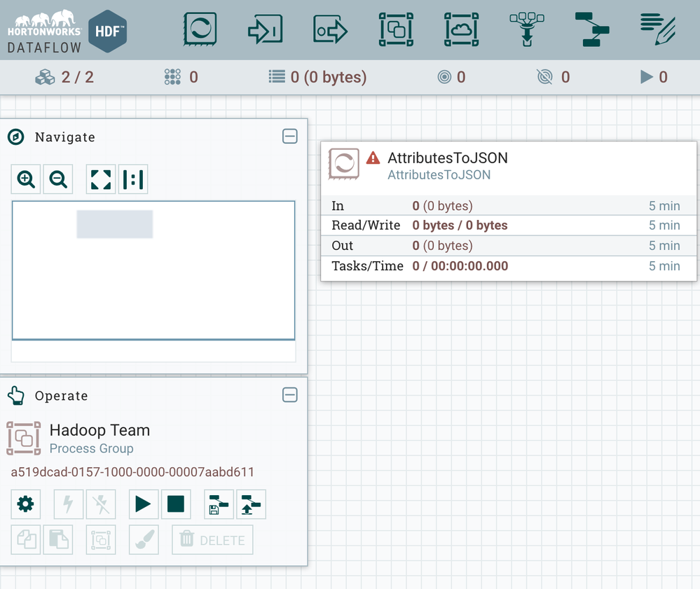This screenshot has width=700, height=589.
Task: Start the process group with play button
Action: click(x=144, y=504)
